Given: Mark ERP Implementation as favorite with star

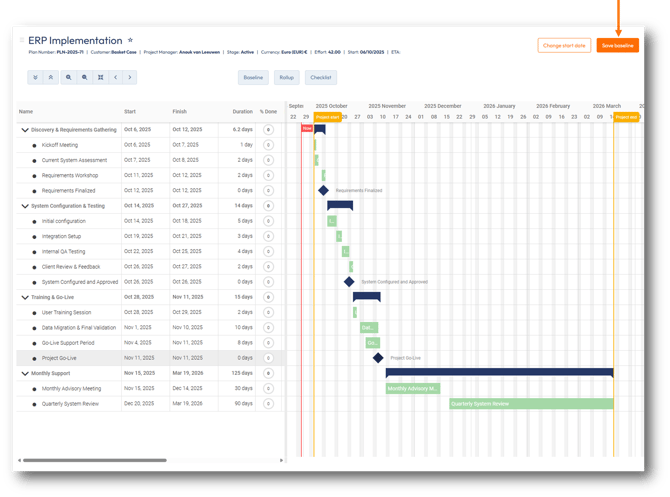Looking at the screenshot, I should 130,41.
